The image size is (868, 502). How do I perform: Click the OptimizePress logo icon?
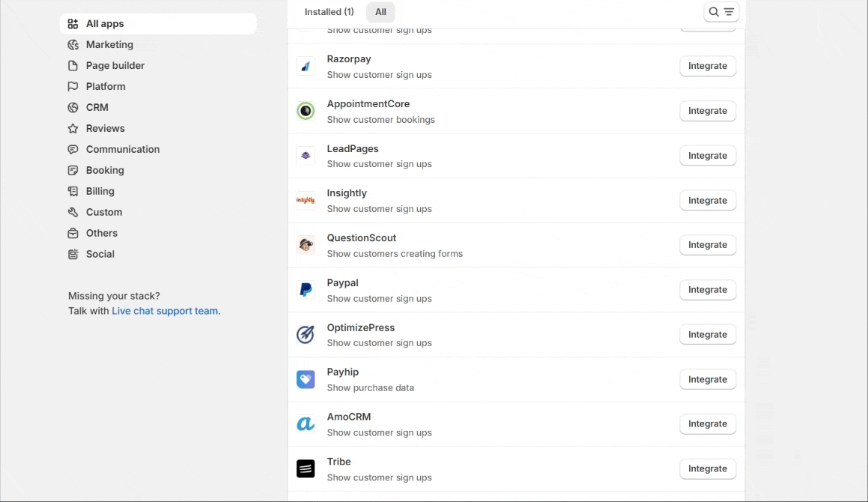306,335
